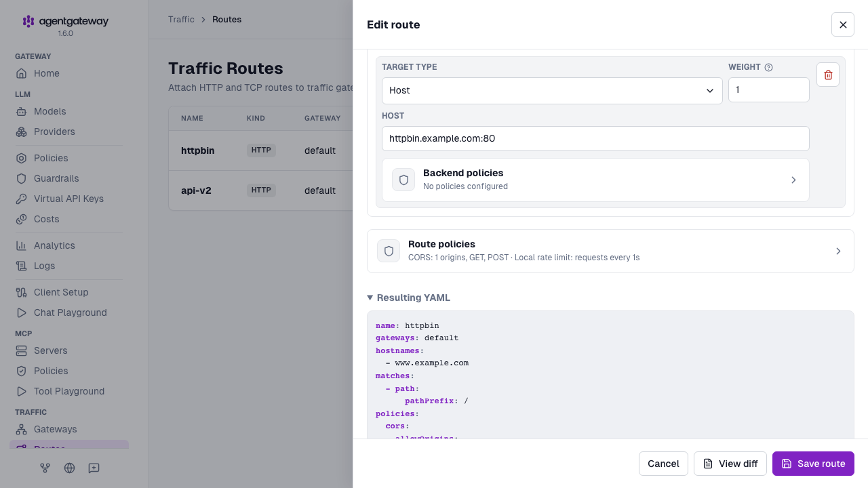Click the HTTP badge in httpbin row

tap(261, 150)
